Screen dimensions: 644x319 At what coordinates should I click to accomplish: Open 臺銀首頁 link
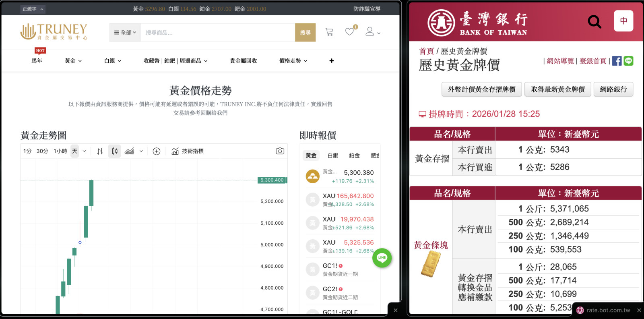(x=593, y=61)
